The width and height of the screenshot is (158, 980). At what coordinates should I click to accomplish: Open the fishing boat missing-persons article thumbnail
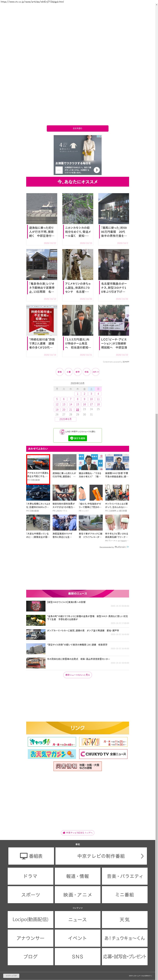[x=42, y=208]
